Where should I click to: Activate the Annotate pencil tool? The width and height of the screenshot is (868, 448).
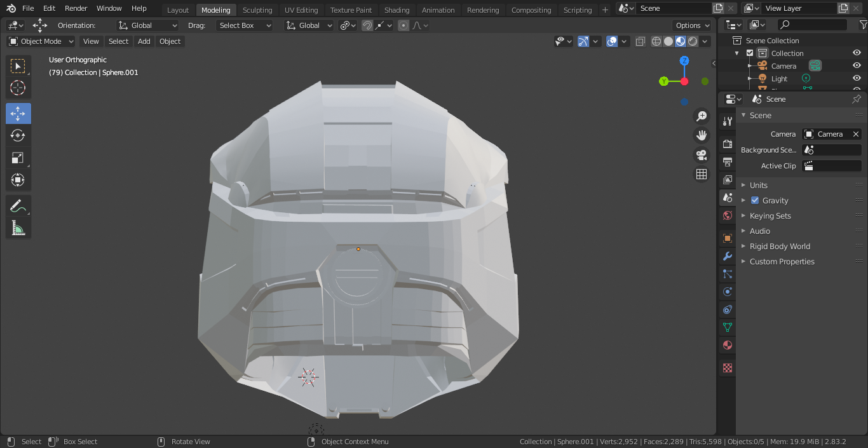[x=18, y=206]
